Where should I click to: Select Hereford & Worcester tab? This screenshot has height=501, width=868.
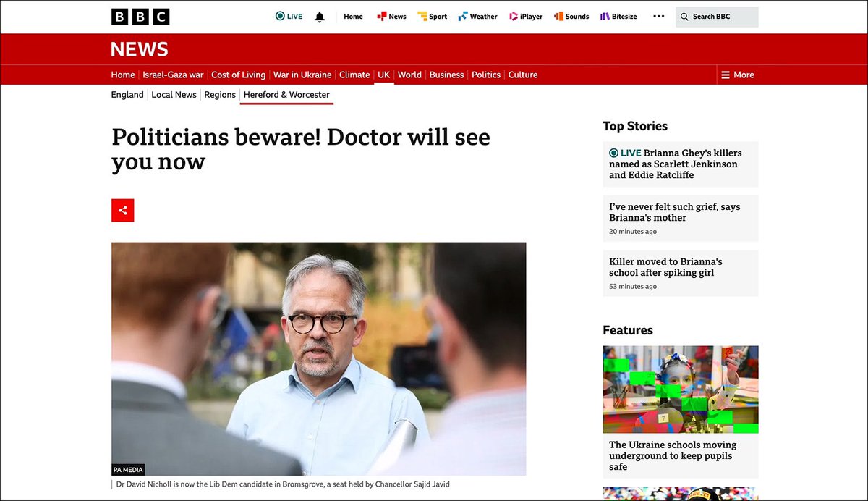(286, 95)
